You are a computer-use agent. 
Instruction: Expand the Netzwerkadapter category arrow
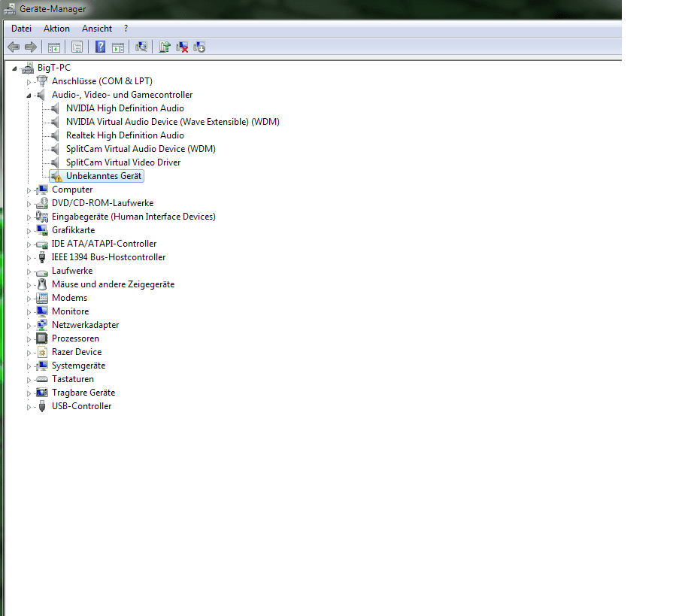29,326
